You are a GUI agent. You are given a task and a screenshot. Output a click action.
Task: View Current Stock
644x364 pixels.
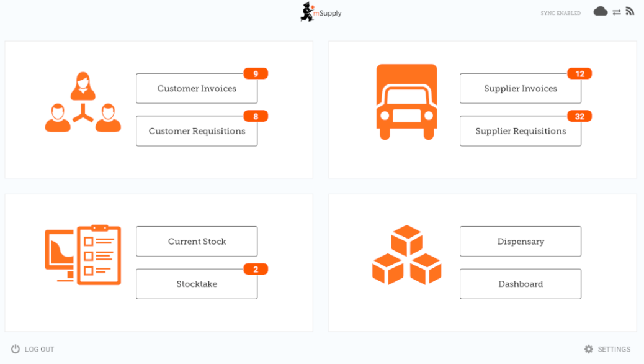197,242
